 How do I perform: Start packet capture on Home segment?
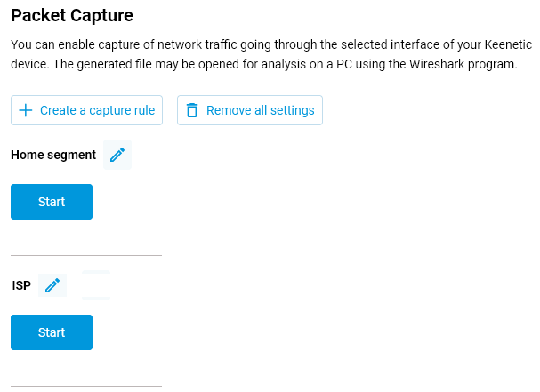(x=52, y=202)
